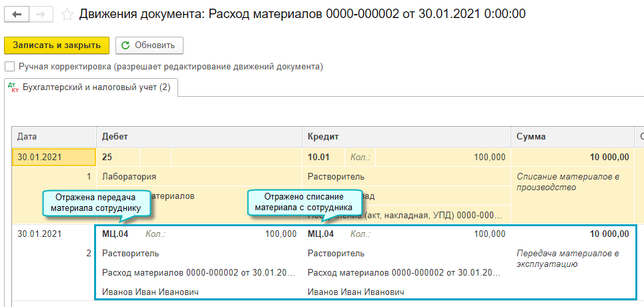
Task: Enable the Ручная корректировка checkbox
Action: coord(9,67)
